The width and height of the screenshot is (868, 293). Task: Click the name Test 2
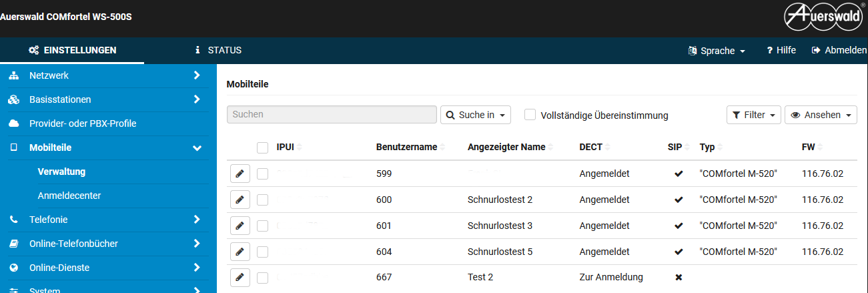(480, 277)
